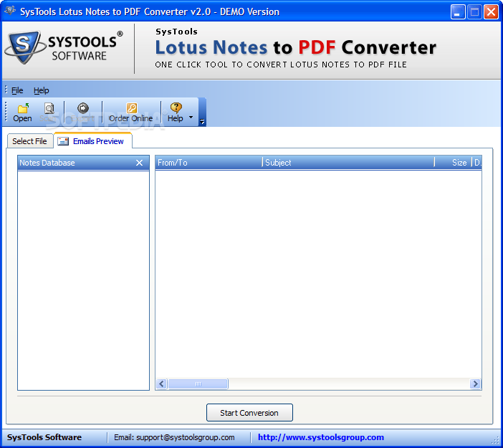The width and height of the screenshot is (503, 448).
Task: Sort by the Size column header
Action: (454, 163)
